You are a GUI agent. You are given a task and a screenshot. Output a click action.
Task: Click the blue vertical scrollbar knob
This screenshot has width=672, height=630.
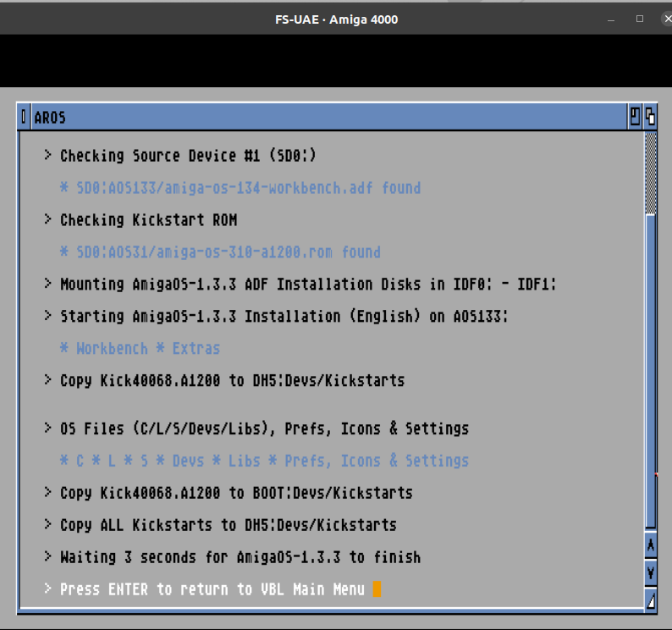651,371
